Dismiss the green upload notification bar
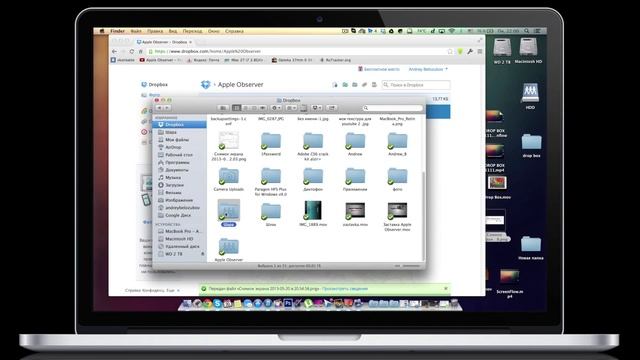Screen dimensions: 640x360 tap(446, 289)
